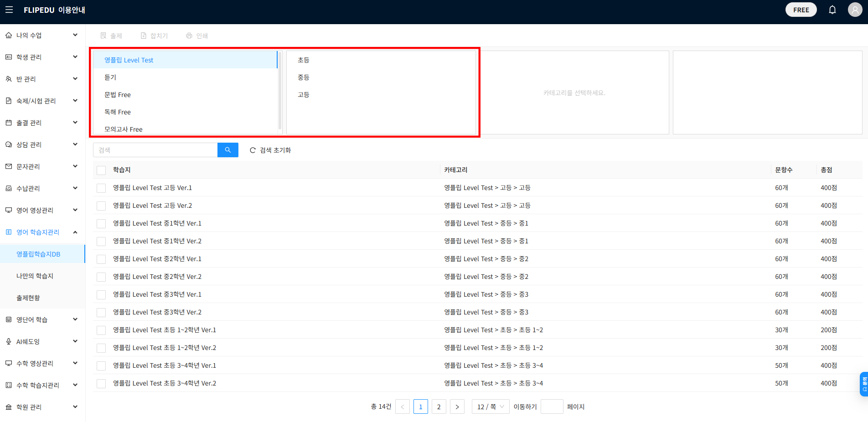Image resolution: width=868 pixels, height=422 pixels.
Task: Open the user profile avatar
Action: tap(855, 10)
